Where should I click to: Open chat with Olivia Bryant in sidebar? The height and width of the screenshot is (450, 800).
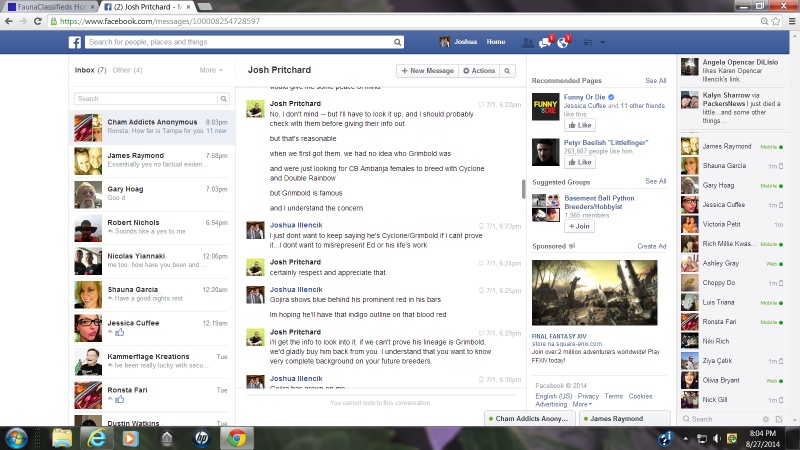[732, 381]
